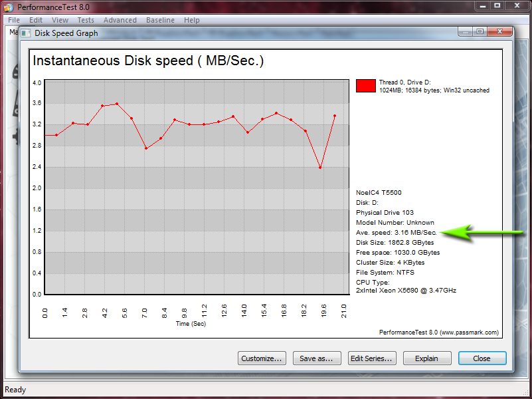Click the 'Time (Sec)' axis label

click(x=191, y=324)
